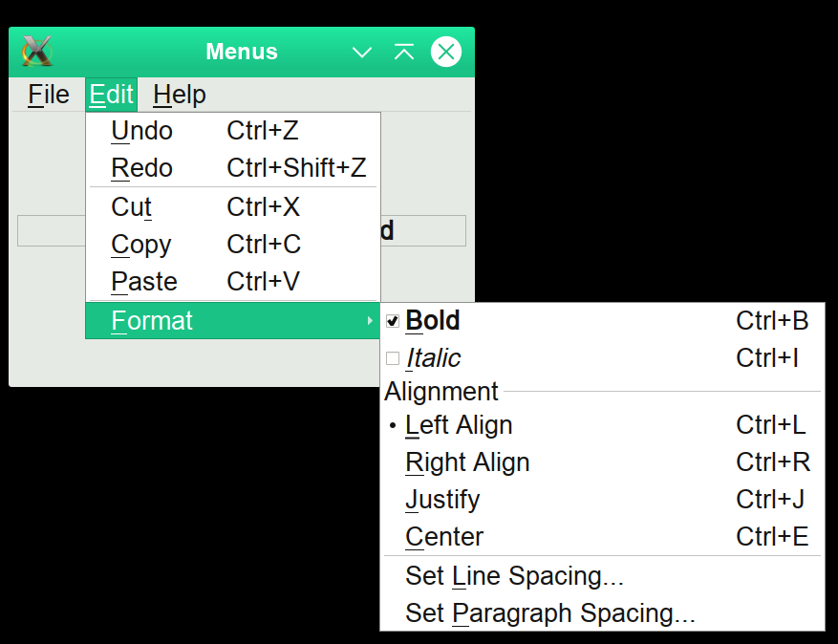The height and width of the screenshot is (644, 838).
Task: Open Set Paragraph Spacing dialog
Action: click(x=549, y=612)
